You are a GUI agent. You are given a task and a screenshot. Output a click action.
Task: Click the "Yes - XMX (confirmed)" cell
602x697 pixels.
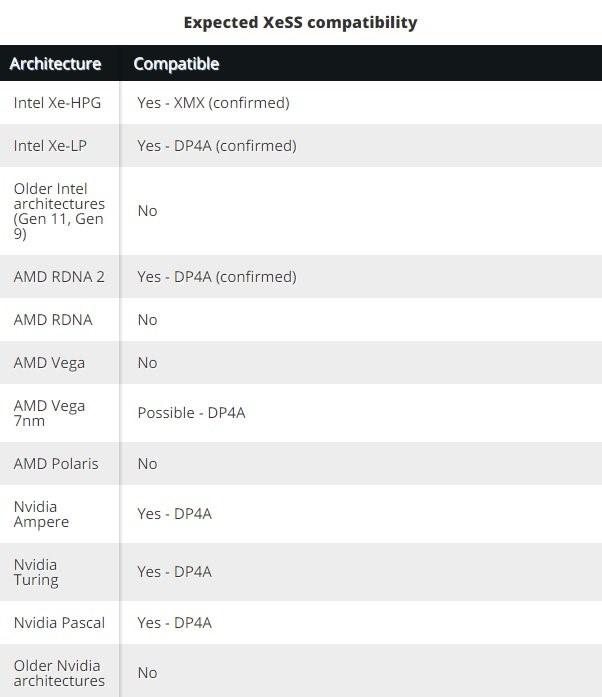coord(213,103)
